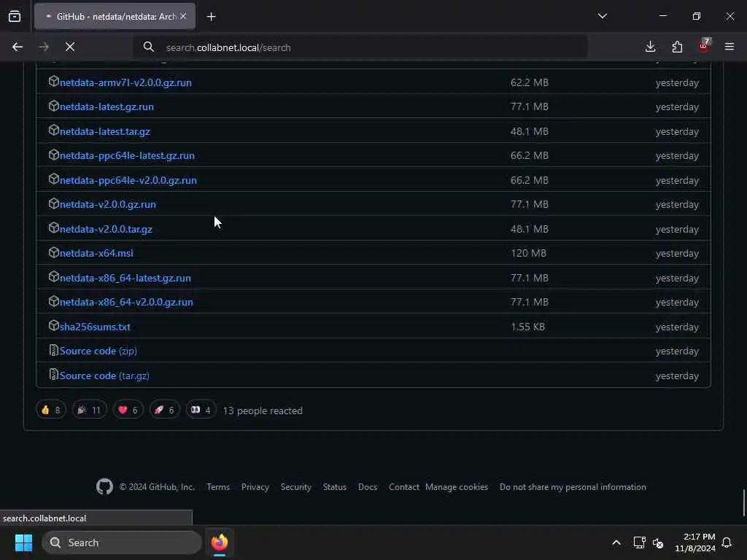Open the Terms footer link

coord(218,487)
